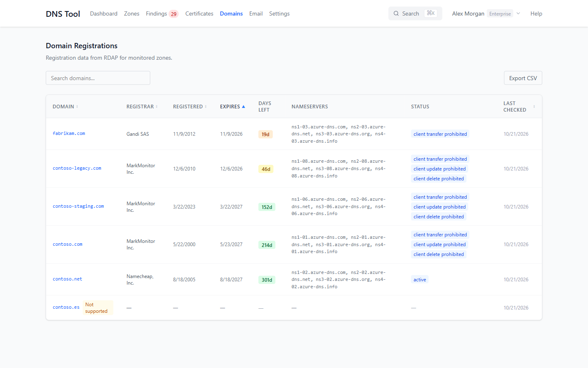The height and width of the screenshot is (368, 588).
Task: Open the global Search box in header
Action: click(x=415, y=13)
